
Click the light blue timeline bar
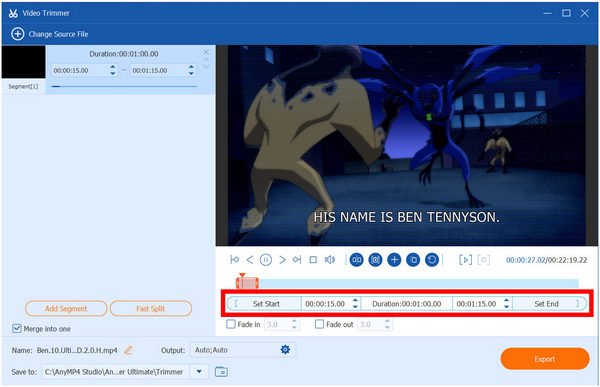pos(419,283)
